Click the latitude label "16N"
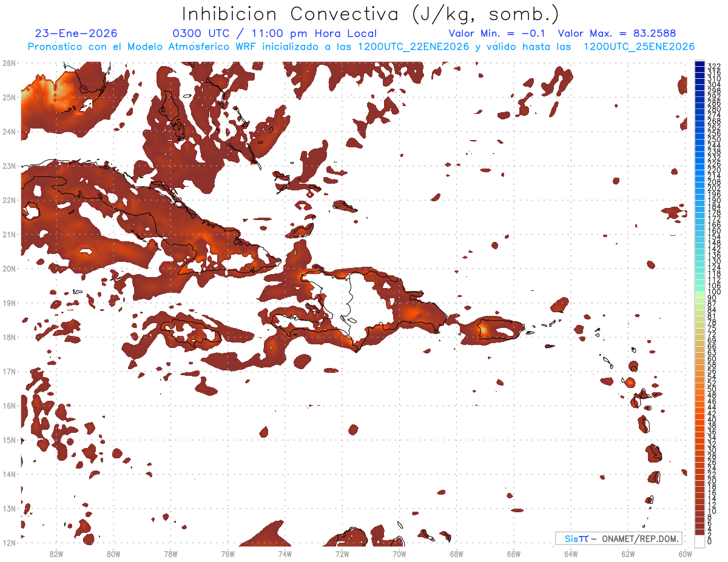The image size is (728, 562). [x=9, y=406]
